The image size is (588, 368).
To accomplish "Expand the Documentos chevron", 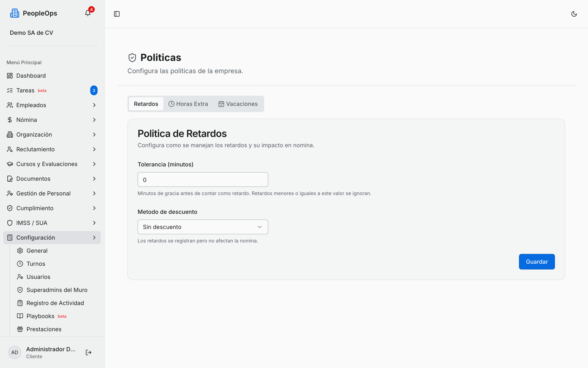I will coord(94,179).
